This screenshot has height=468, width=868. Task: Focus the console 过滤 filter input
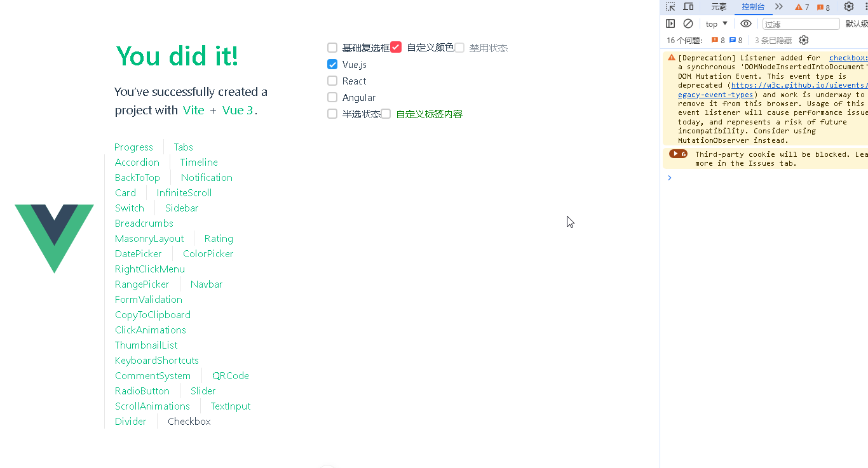tap(801, 23)
